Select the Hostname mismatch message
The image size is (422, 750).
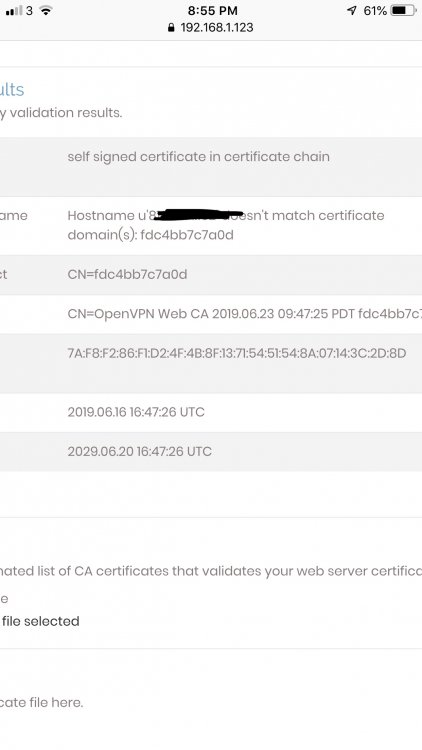pyautogui.click(x=225, y=225)
